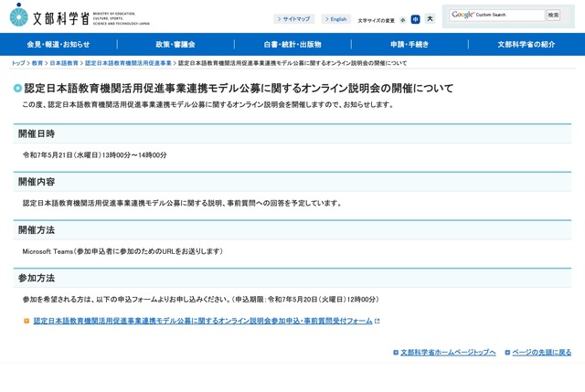Open the 文部科学省の紹介 menu
Image resolution: width=585 pixels, height=392 pixels.
526,44
